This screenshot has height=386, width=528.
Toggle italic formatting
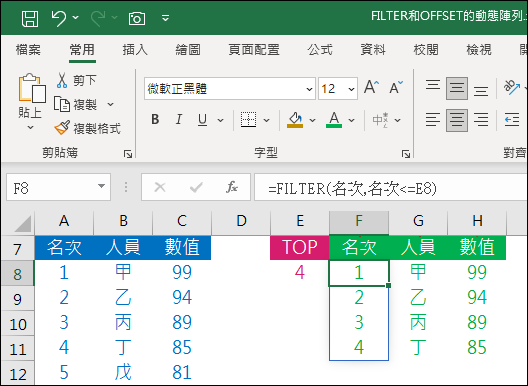click(179, 119)
